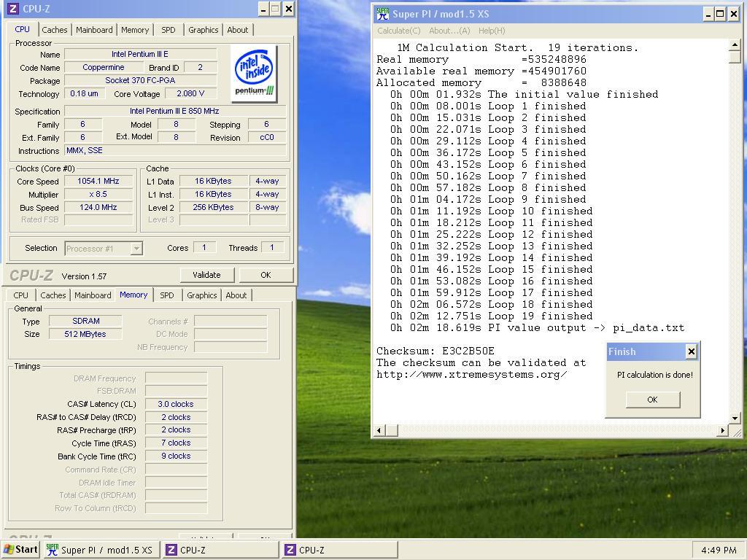The height and width of the screenshot is (560, 747).
Task: Switch to Memory tab in top CPU-Z window
Action: (135, 29)
